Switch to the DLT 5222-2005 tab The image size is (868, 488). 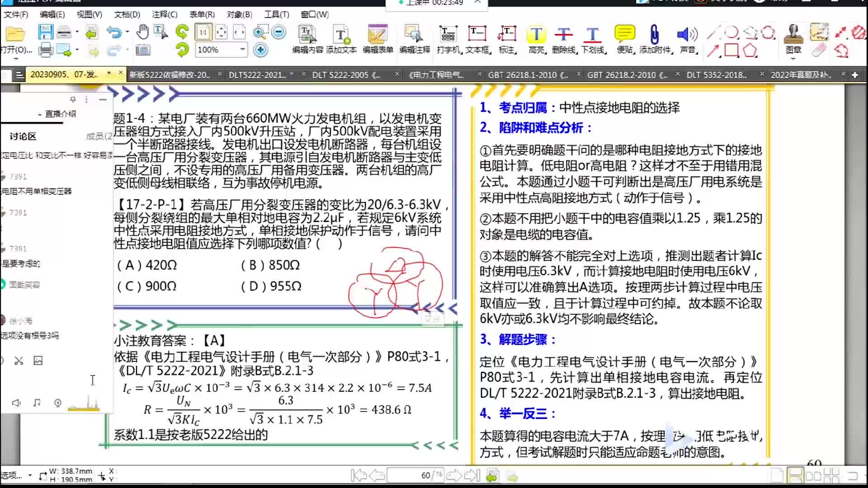pos(346,75)
